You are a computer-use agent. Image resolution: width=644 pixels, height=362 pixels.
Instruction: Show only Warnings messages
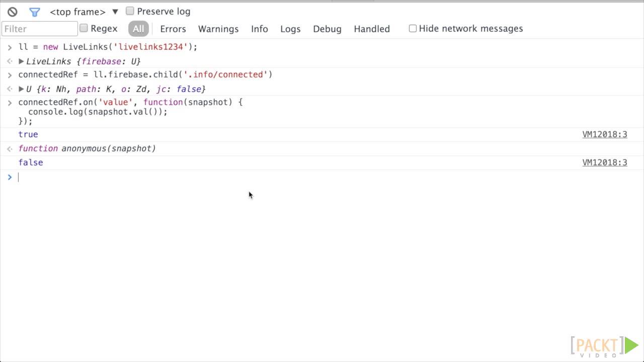coord(218,29)
